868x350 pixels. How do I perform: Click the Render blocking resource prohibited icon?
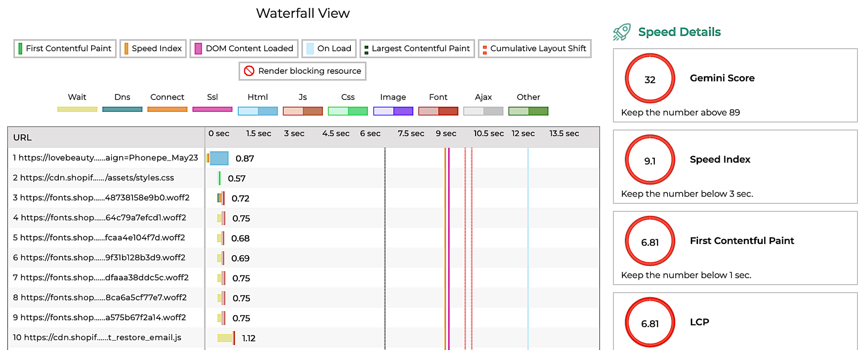pyautogui.click(x=249, y=71)
